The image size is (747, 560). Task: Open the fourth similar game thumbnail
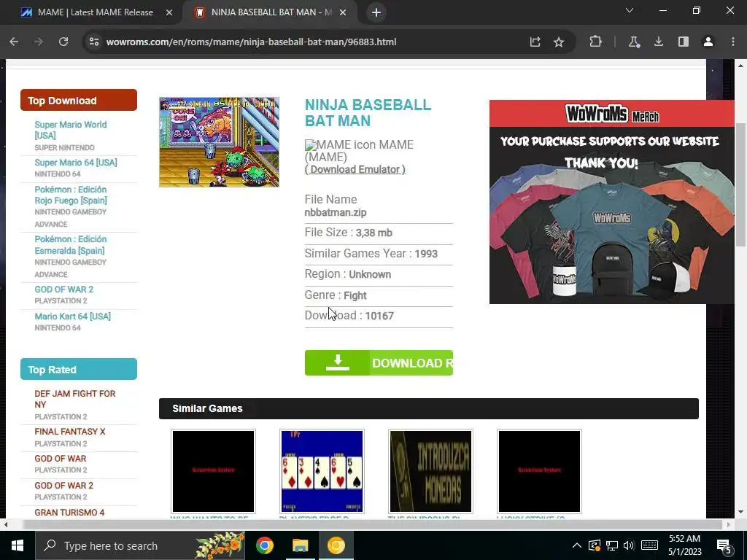click(x=539, y=472)
